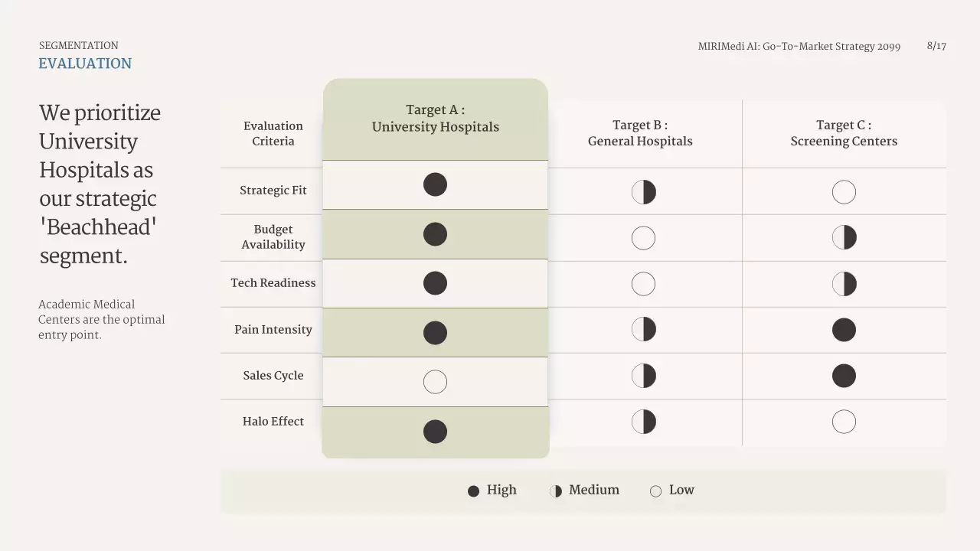Select the Target B General Hospitals header
The width and height of the screenshot is (980, 551).
[x=640, y=133]
